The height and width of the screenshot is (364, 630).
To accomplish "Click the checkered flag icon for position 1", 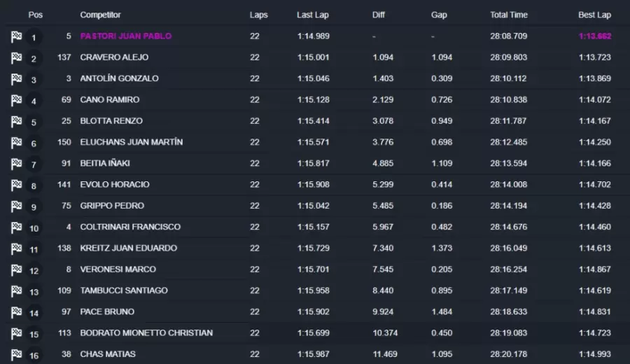I will (16, 37).
